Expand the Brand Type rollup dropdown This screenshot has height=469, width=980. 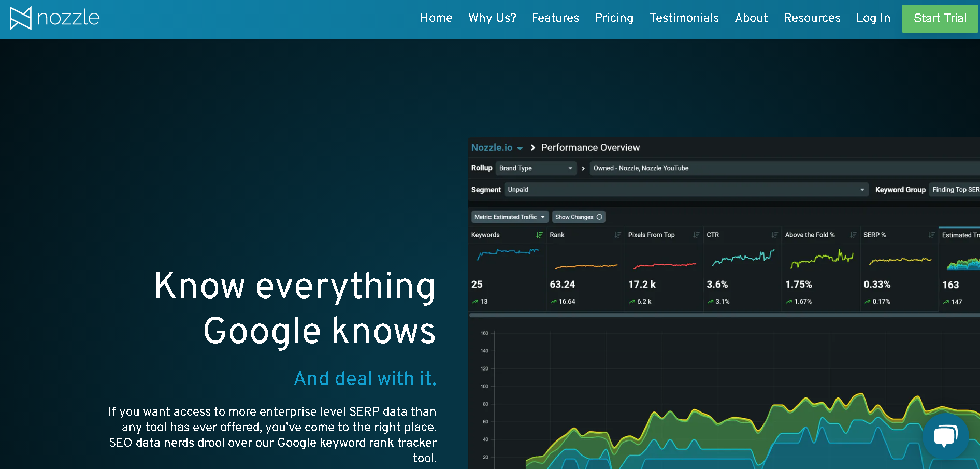coord(536,168)
